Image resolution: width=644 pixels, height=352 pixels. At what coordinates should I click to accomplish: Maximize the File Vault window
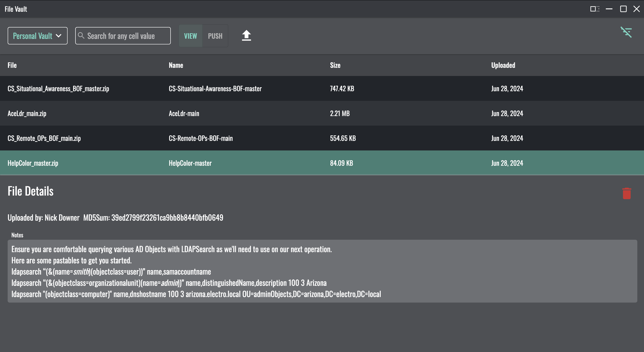pyautogui.click(x=623, y=9)
